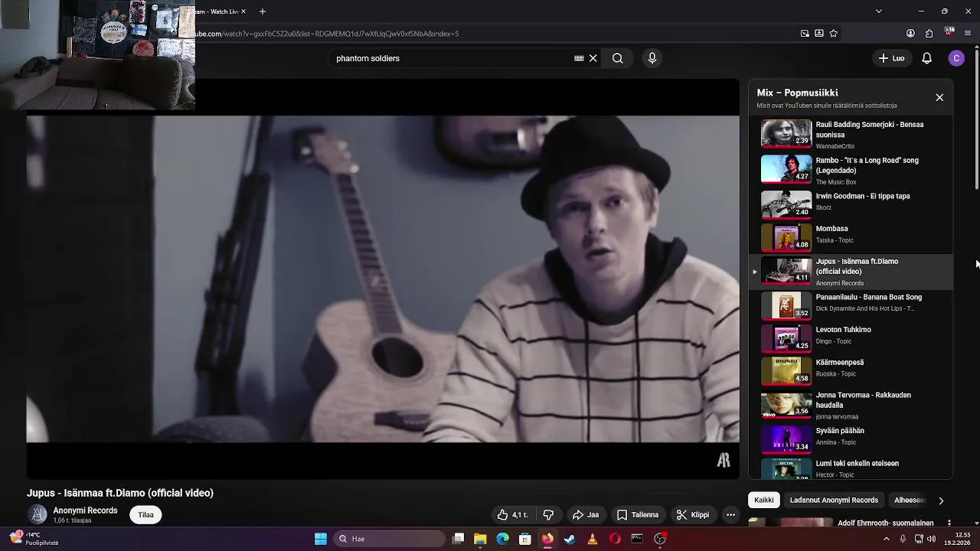The image size is (980, 551).
Task: Play Irwin Goodman - Ei tippa tapa
Action: click(x=850, y=204)
